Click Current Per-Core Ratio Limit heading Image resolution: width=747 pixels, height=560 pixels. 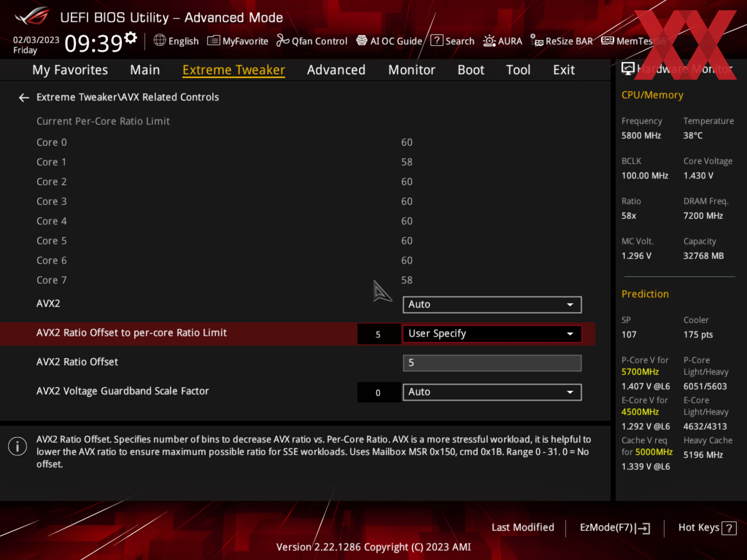103,121
